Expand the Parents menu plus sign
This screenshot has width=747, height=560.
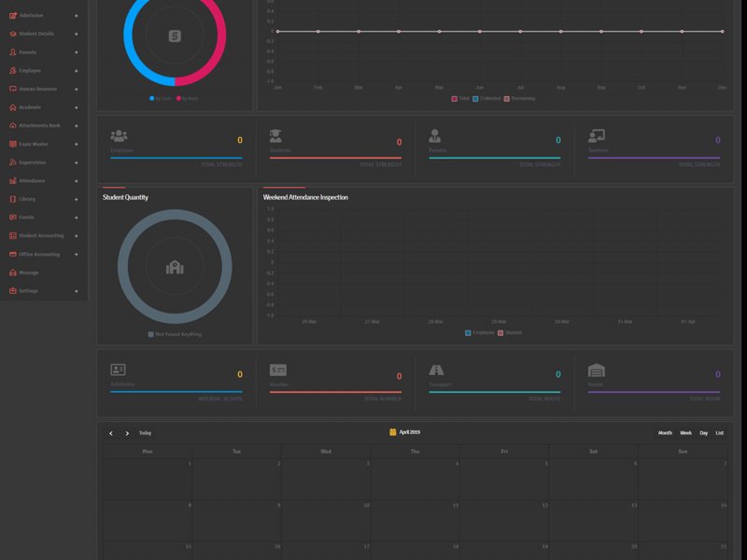tap(77, 52)
